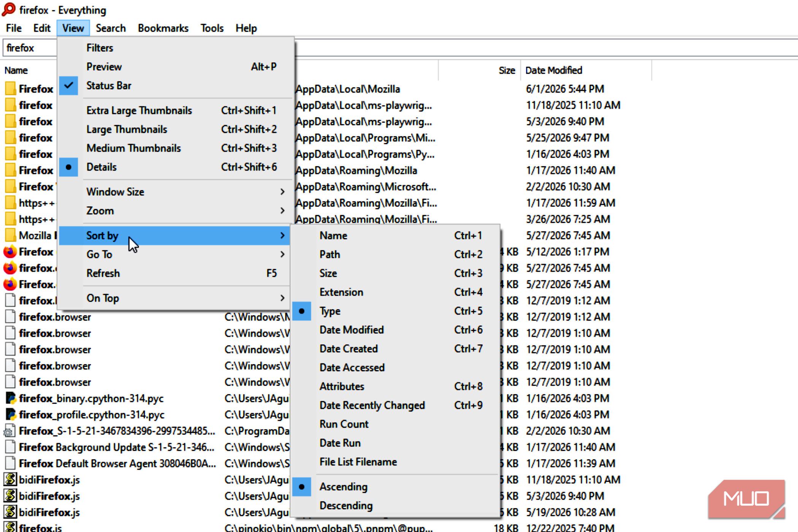Sort by Date Modified in submenu
The width and height of the screenshot is (798, 532).
click(x=396, y=330)
